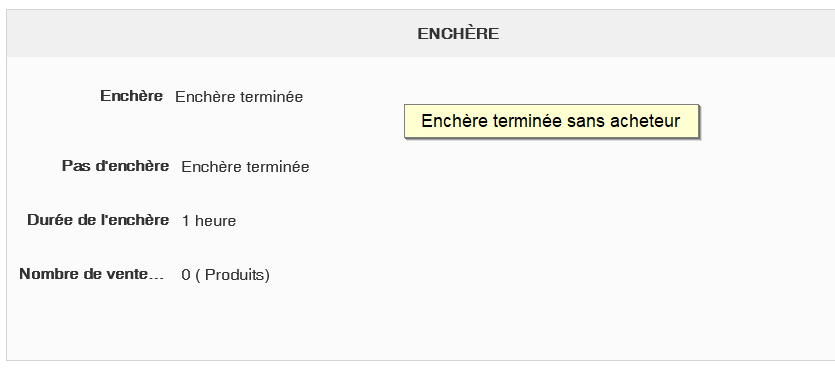
Task: Click the ENCHÈRE panel header
Action: click(x=421, y=33)
